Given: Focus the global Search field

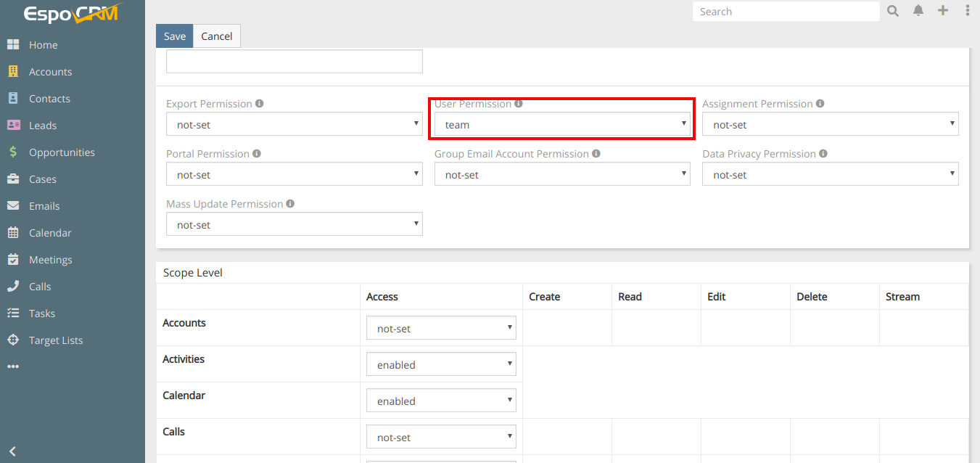Looking at the screenshot, I should click(x=786, y=12).
